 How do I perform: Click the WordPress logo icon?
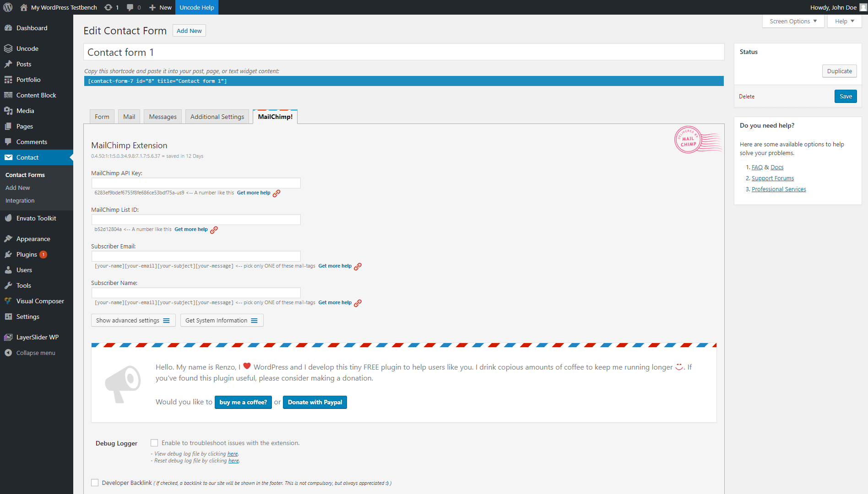point(8,7)
